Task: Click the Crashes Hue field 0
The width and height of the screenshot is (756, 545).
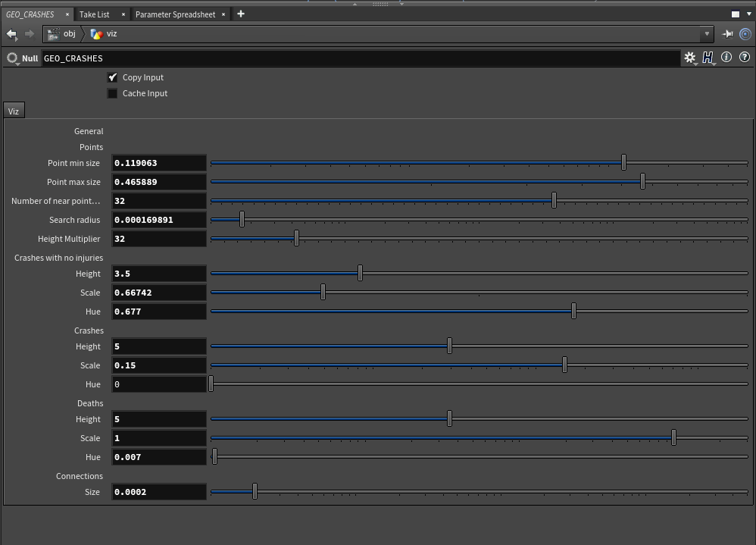Action: [x=159, y=384]
